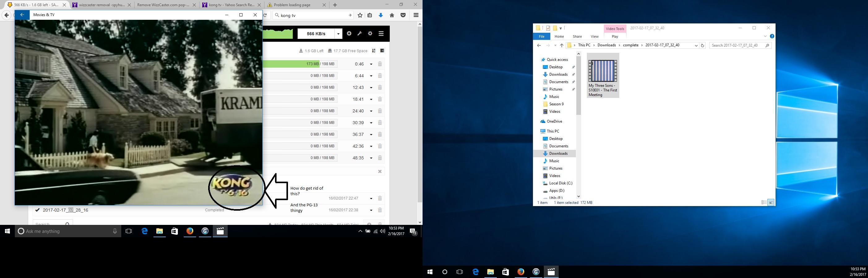868x278 pixels.
Task: Click Explorer search box
Action: coord(740,45)
